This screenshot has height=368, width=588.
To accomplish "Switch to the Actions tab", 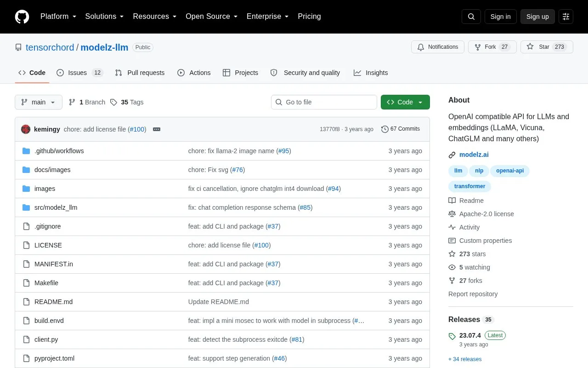I will click(194, 73).
